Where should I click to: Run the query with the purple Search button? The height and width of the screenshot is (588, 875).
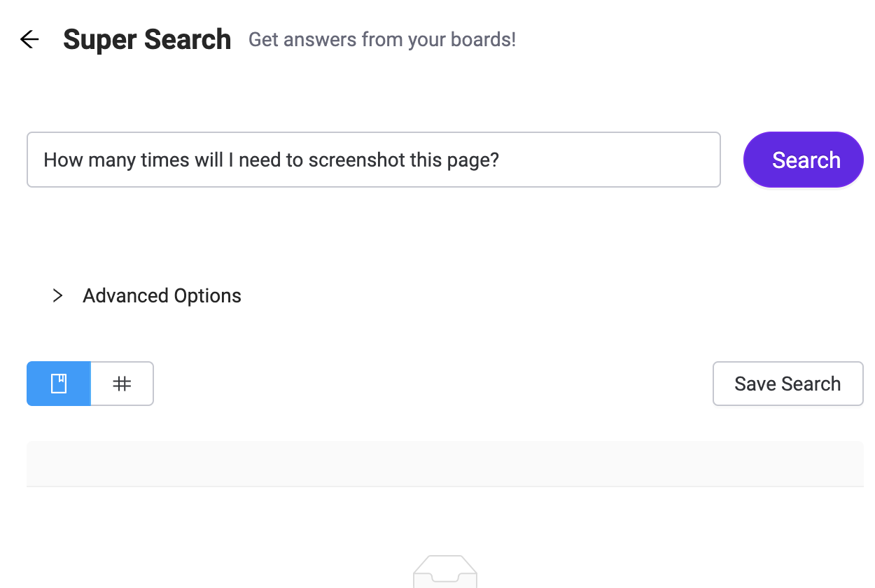coord(804,160)
